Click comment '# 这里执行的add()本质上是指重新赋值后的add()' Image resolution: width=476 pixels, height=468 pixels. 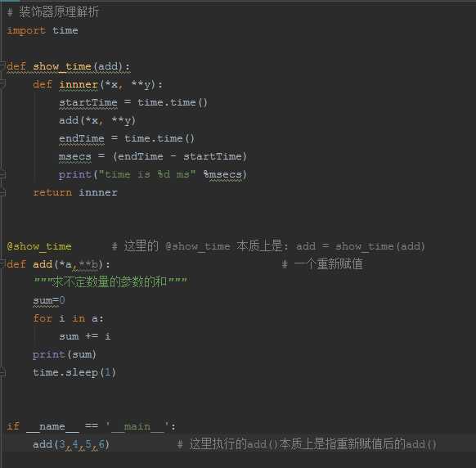307,444
